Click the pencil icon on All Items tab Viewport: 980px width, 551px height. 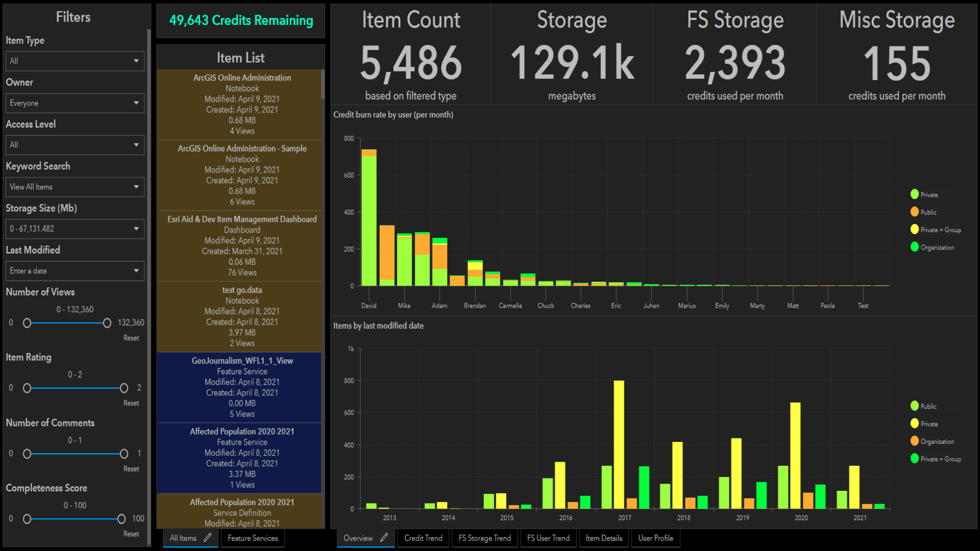point(207,538)
